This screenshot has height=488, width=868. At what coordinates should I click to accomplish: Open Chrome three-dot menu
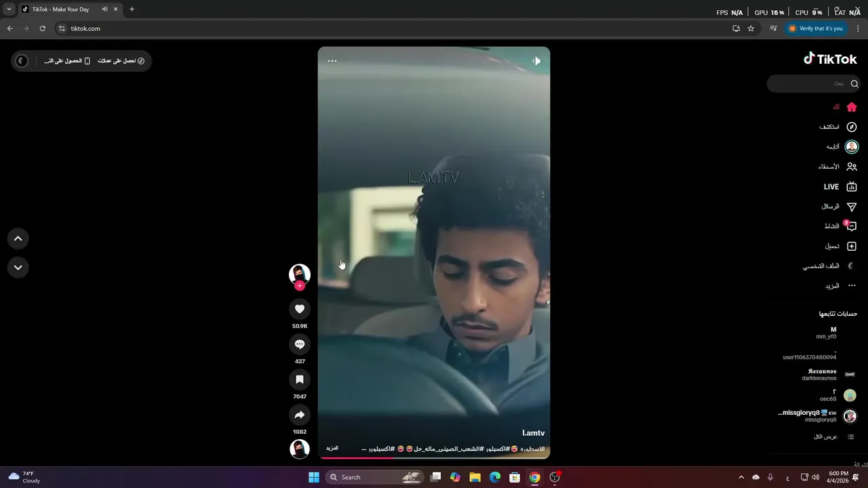click(x=859, y=28)
